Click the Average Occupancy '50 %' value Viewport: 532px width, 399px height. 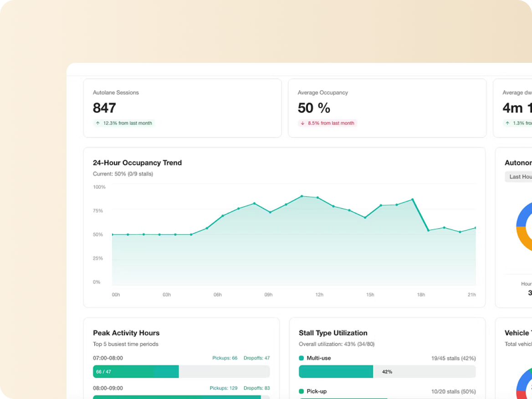click(314, 108)
